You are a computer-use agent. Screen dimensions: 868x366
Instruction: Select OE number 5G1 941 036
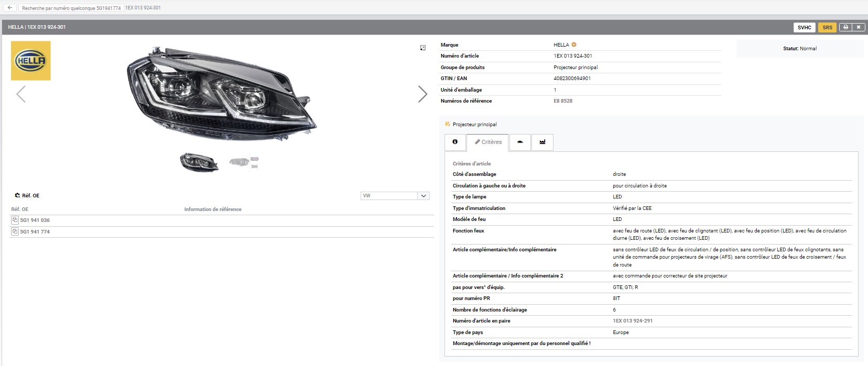tap(35, 220)
